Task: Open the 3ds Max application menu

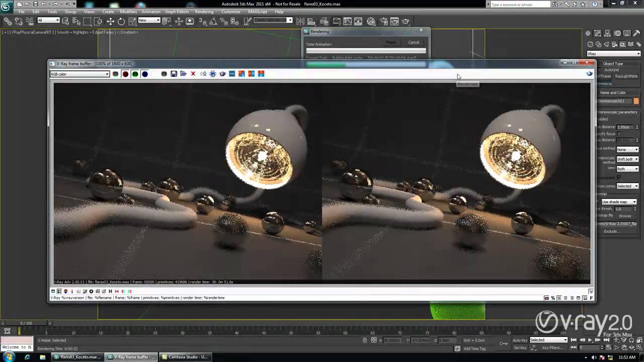Action: (7, 6)
